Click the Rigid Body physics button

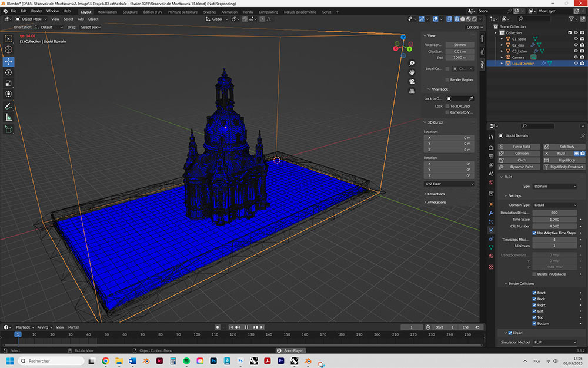[x=564, y=160]
